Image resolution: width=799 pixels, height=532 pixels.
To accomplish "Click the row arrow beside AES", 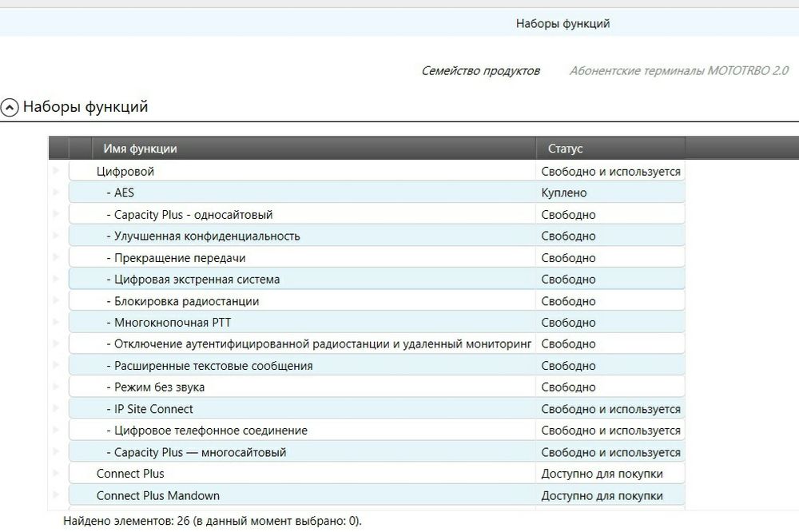I will pyautogui.click(x=57, y=193).
